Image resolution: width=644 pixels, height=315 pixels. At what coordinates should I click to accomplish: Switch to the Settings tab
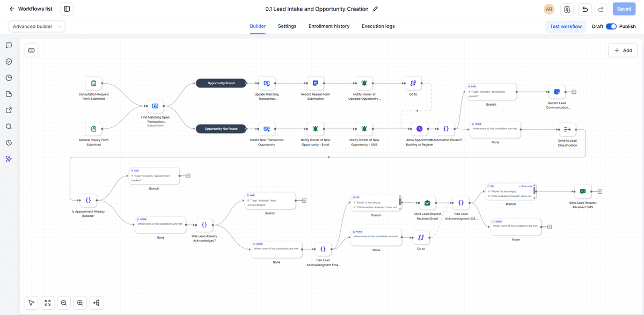[287, 26]
